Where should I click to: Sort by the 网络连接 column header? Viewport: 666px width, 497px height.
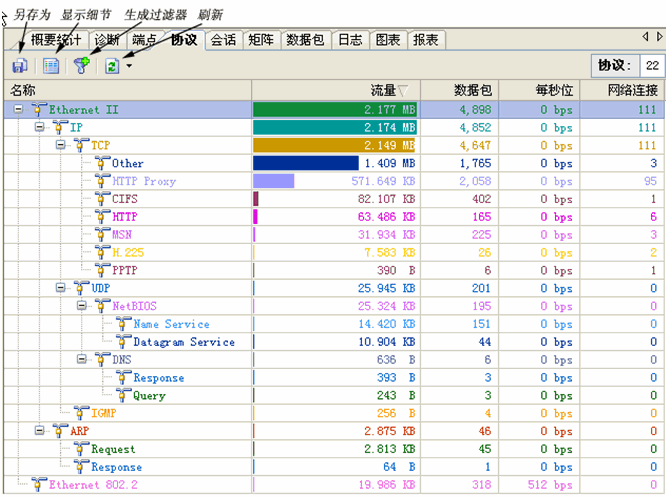coord(632,91)
